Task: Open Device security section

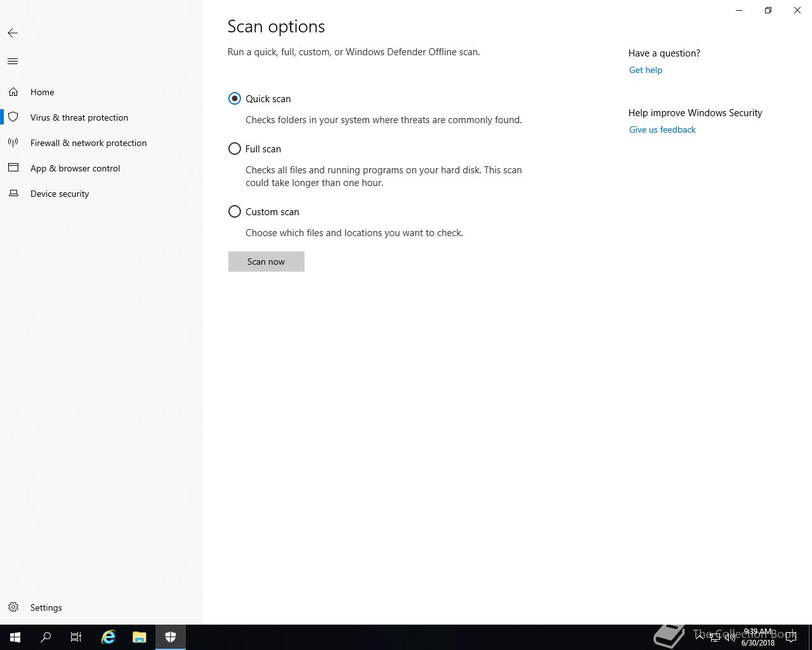Action: tap(101, 194)
